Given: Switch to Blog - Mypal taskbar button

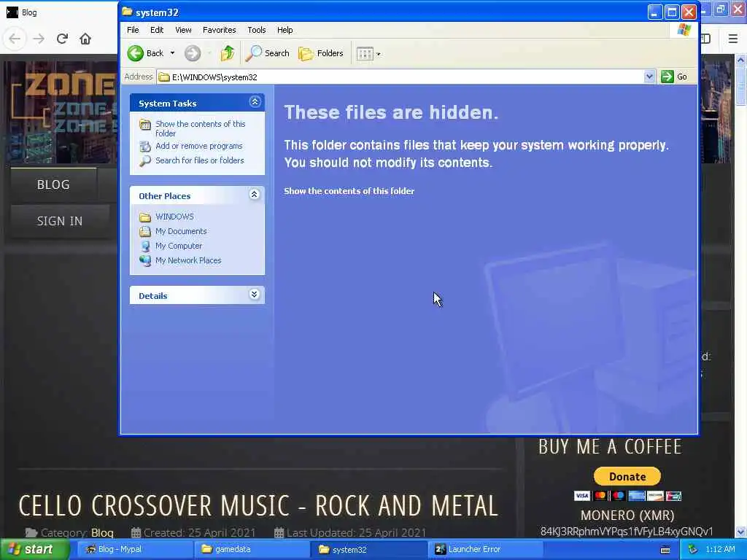Looking at the screenshot, I should [133, 550].
